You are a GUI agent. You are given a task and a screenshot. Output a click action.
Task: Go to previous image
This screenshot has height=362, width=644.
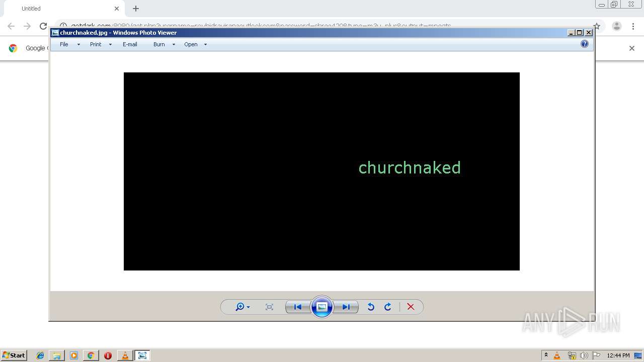298,307
